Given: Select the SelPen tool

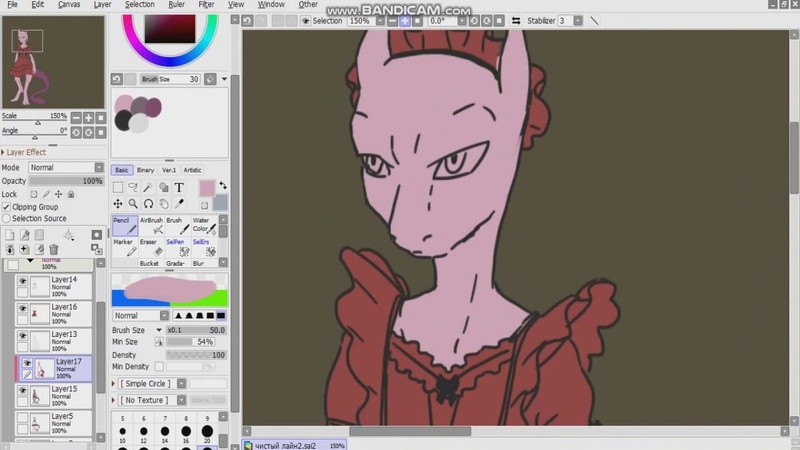Looking at the screenshot, I should tap(178, 247).
